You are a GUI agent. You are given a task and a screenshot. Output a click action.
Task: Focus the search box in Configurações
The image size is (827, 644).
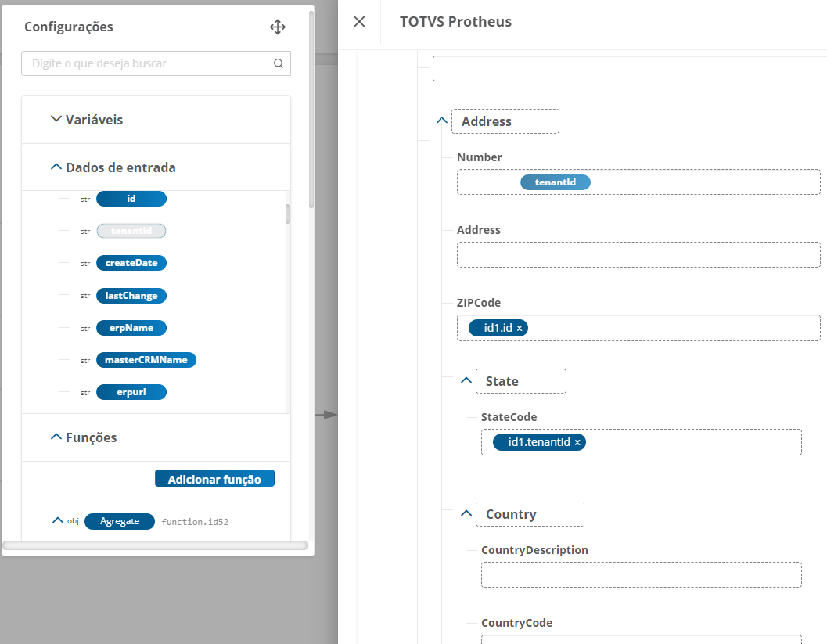click(x=156, y=63)
